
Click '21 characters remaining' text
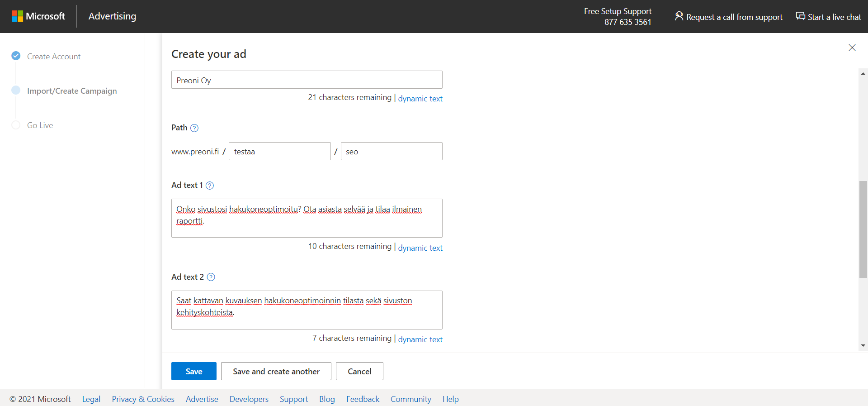click(x=350, y=97)
